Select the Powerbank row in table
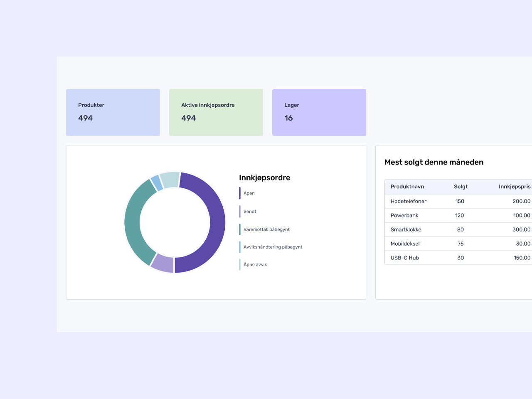 457,215
